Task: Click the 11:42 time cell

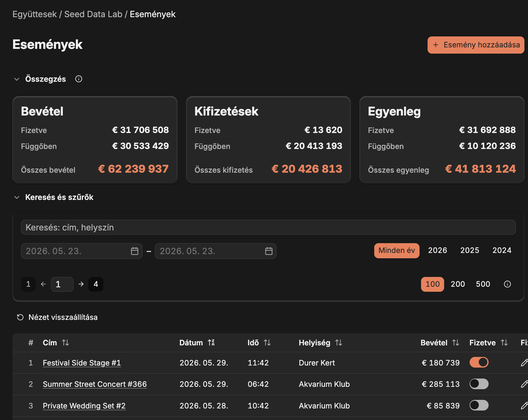Action: click(258, 363)
